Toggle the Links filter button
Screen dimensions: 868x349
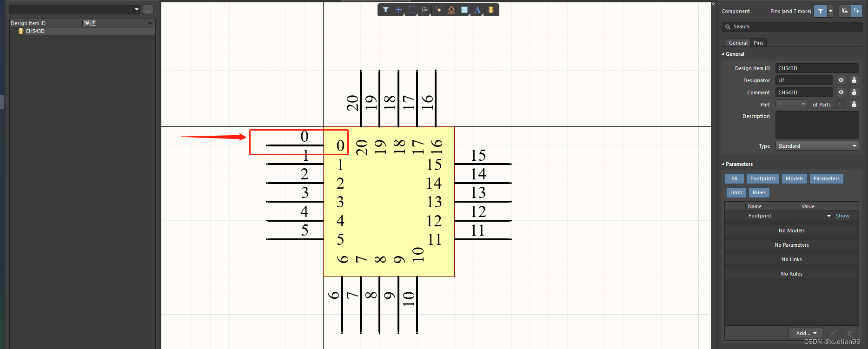point(736,192)
